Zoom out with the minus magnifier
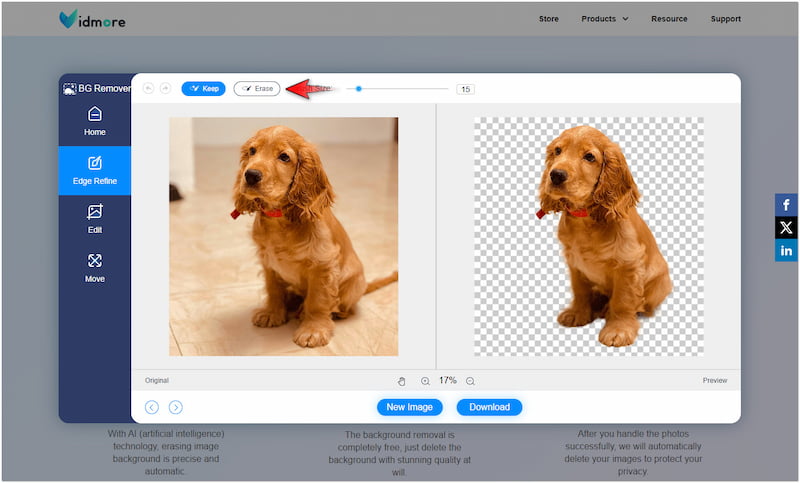Screen dimensions: 800x483 pyautogui.click(x=470, y=381)
